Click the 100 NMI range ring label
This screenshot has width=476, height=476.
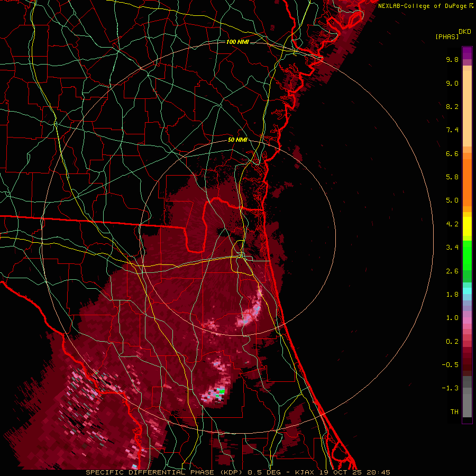[x=237, y=42]
